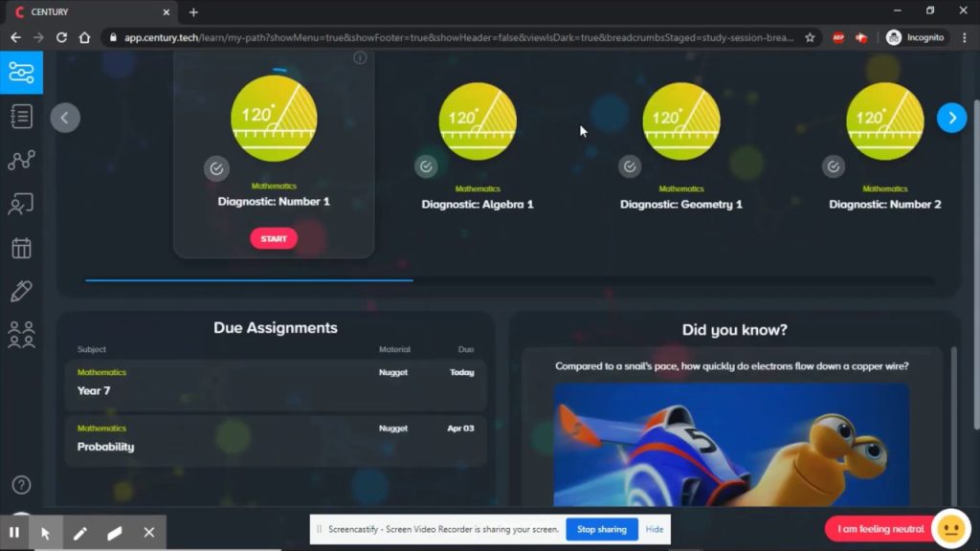Click the I am feeling neutral button
The image size is (980, 551).
(880, 529)
